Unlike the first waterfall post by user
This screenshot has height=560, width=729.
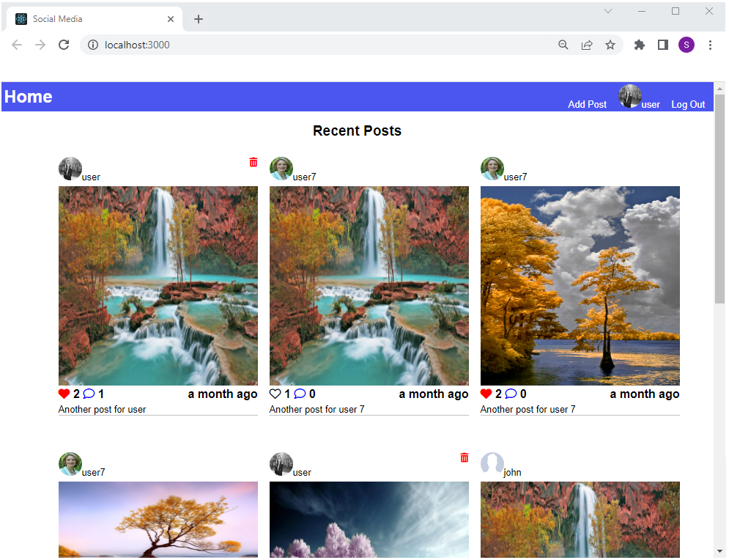pos(64,394)
